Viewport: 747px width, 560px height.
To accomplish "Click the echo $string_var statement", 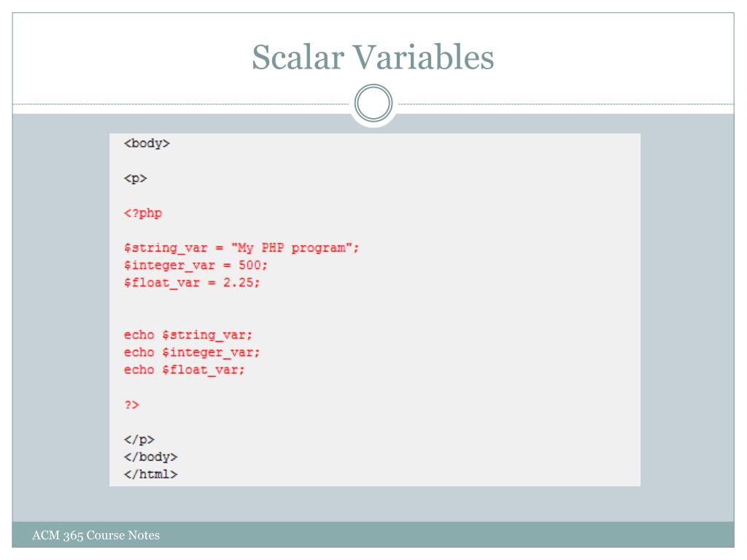I will click(x=187, y=335).
